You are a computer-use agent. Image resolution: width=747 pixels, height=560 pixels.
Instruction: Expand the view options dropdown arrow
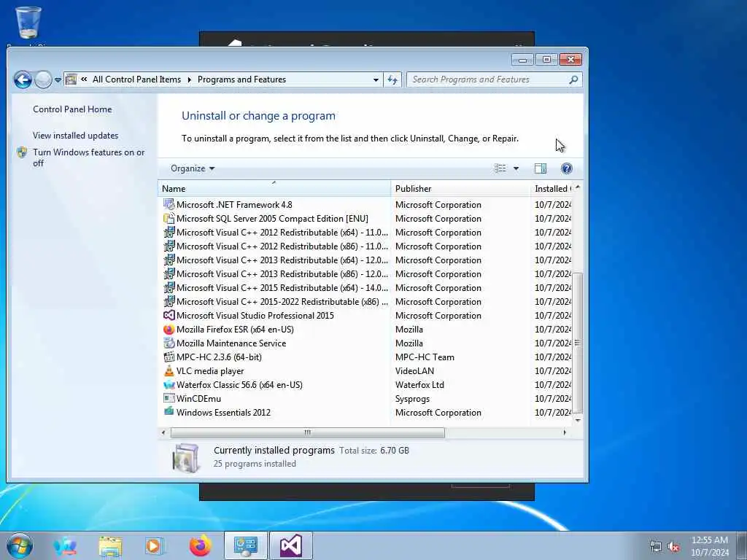pos(516,168)
